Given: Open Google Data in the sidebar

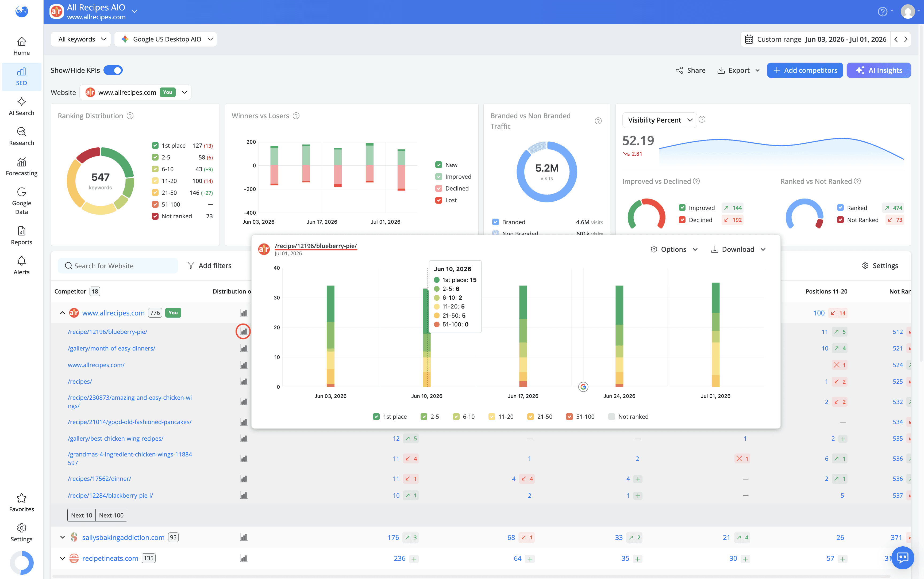Looking at the screenshot, I should 21,201.
